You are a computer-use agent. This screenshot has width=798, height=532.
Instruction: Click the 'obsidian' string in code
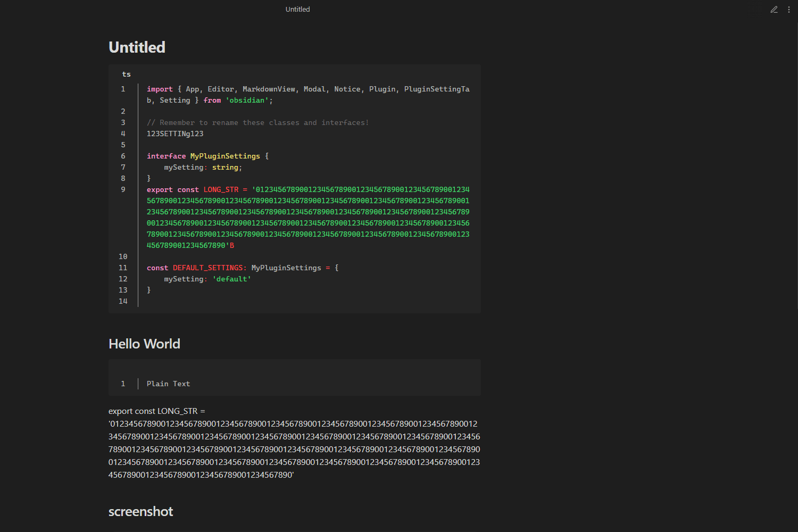(247, 101)
